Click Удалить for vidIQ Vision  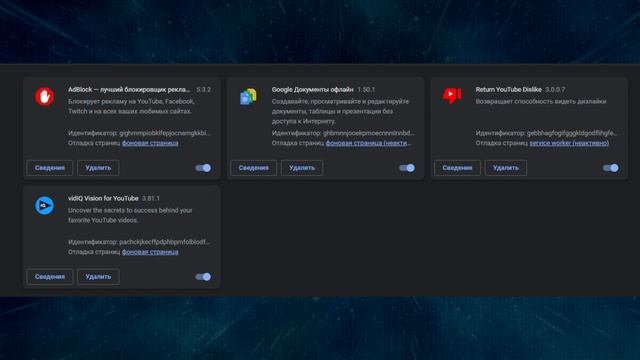pyautogui.click(x=98, y=277)
